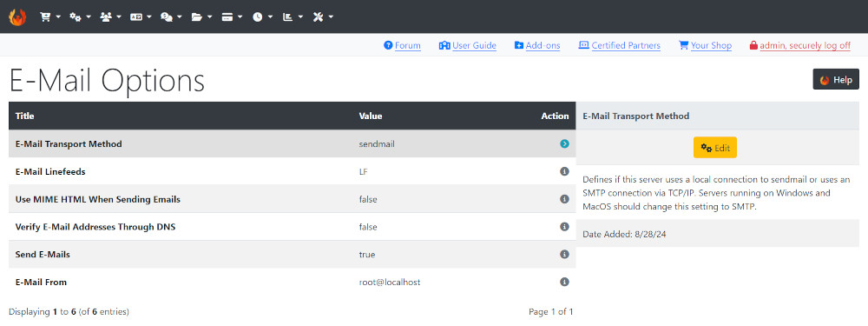Click the E-Mail Transport Method side panel heading
This screenshot has width=868, height=326.
(x=636, y=116)
